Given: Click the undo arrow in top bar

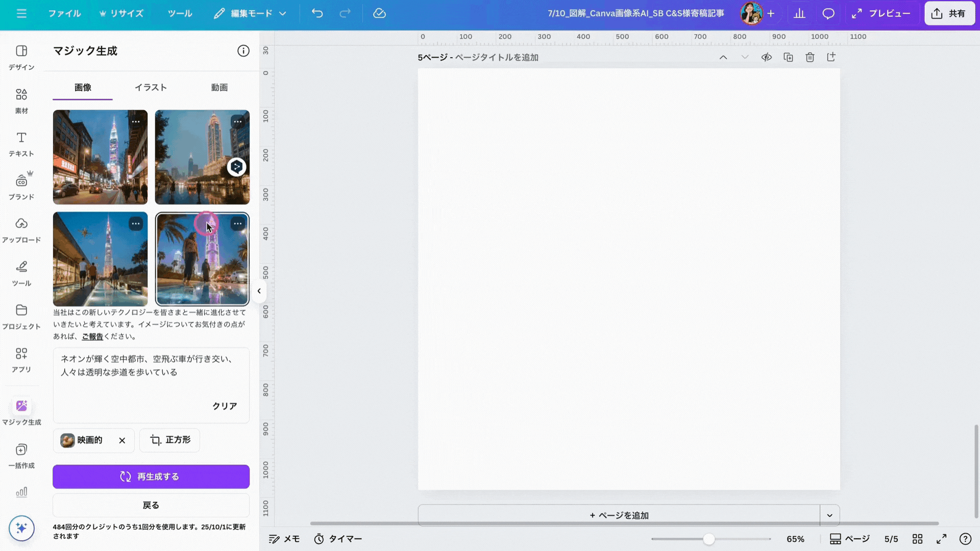Looking at the screenshot, I should tap(317, 13).
